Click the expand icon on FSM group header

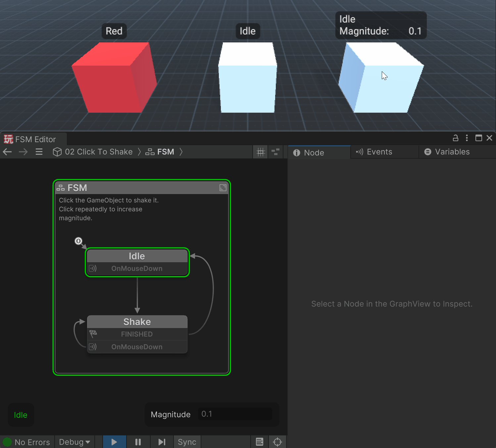coord(223,188)
